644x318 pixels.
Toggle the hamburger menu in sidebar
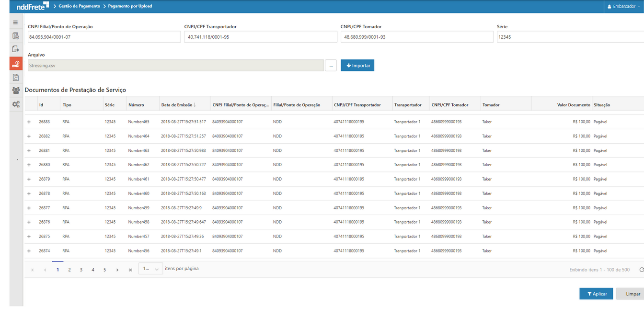pos(15,23)
